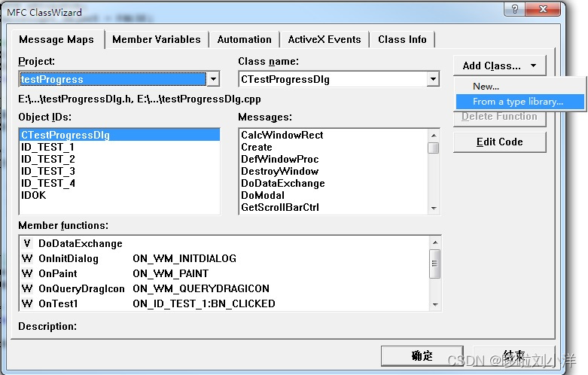Select IDOK in Object IDs list
Screen dimensions: 588x375
tap(119, 195)
